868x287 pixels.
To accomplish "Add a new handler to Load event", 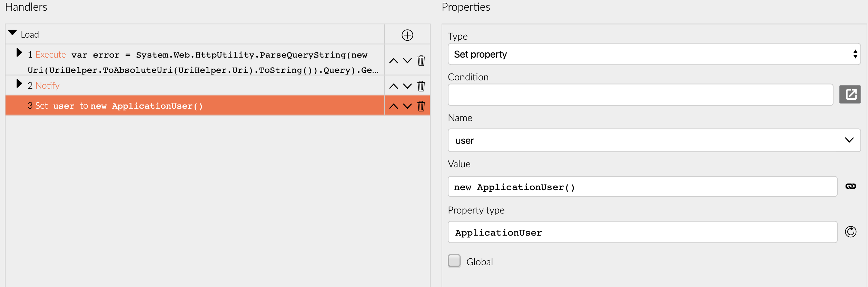I will point(407,35).
